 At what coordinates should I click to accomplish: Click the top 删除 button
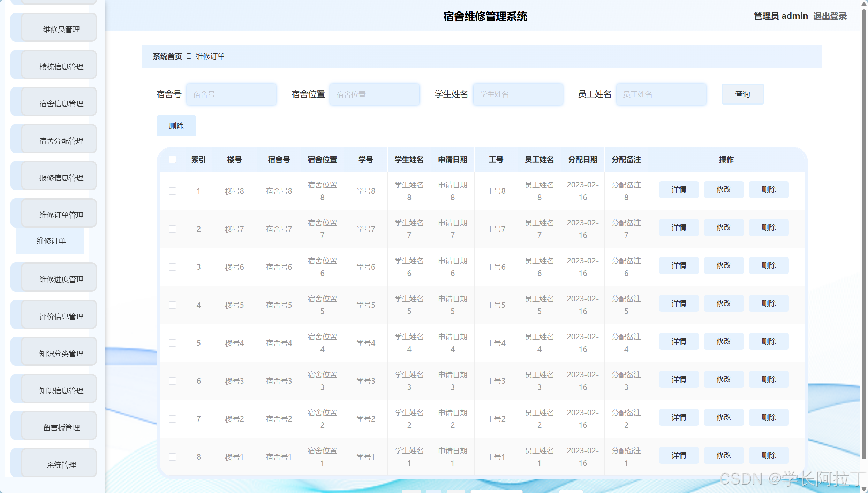tap(176, 125)
